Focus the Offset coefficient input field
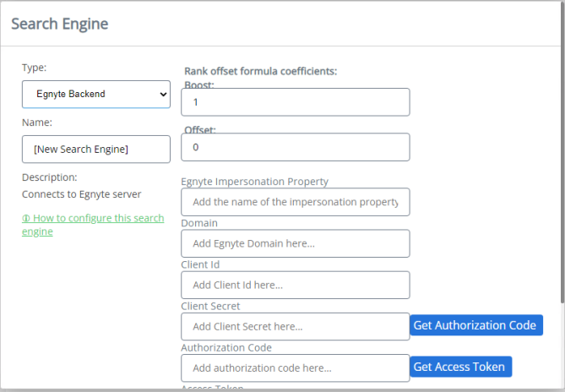The image size is (565, 392). pyautogui.click(x=295, y=147)
